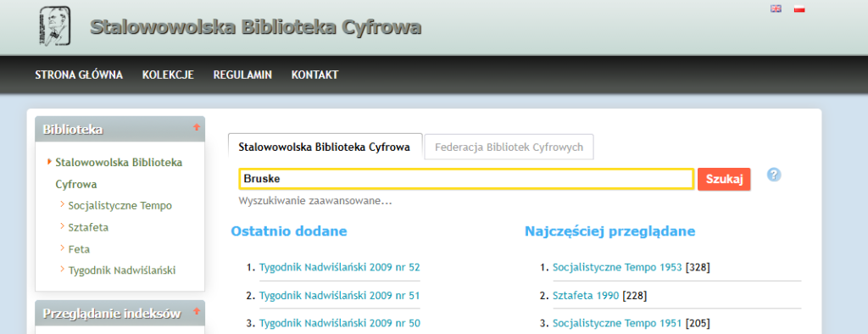Switch language with the English flag icon

[776, 8]
